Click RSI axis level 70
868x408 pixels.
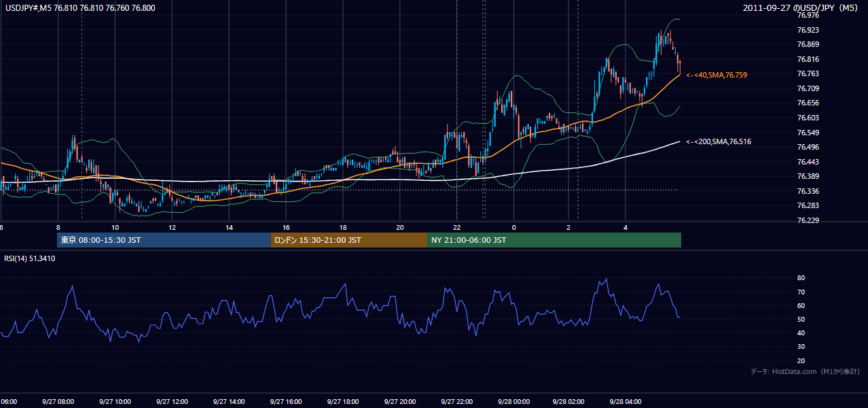pyautogui.click(x=801, y=292)
